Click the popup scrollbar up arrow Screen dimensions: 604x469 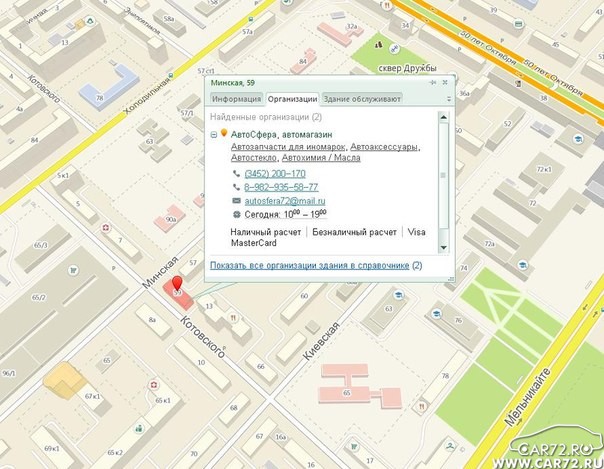(x=443, y=117)
